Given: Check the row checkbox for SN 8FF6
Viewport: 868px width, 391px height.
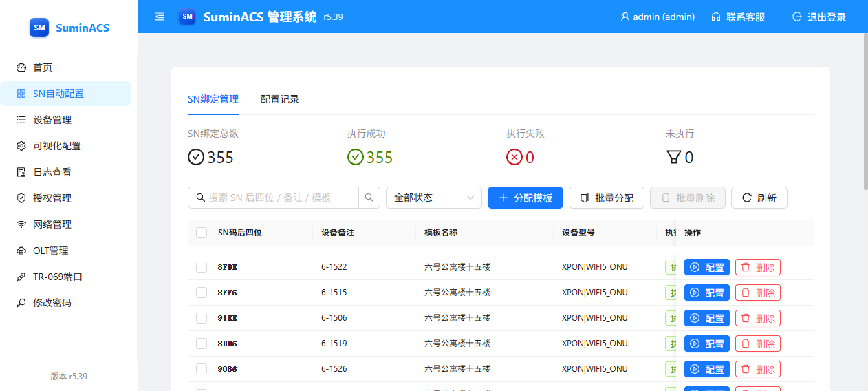Looking at the screenshot, I should (202, 293).
